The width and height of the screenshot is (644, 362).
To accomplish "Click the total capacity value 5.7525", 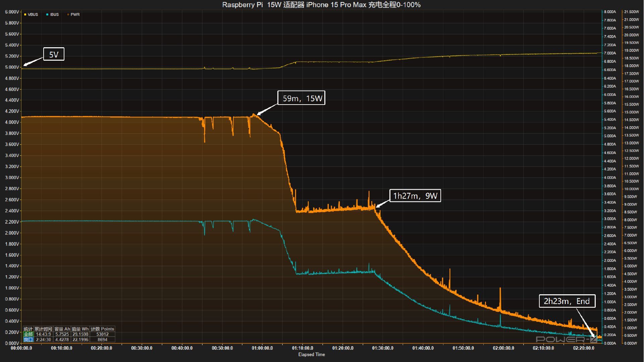I will 62,334.
